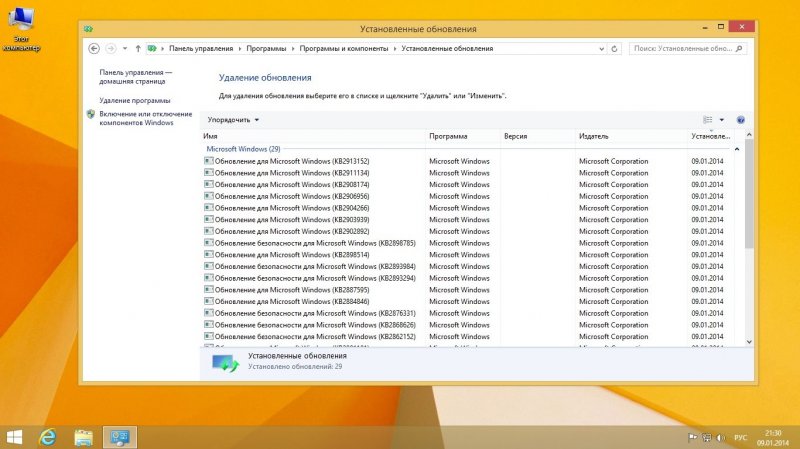Refresh the installed updates list
The height and width of the screenshot is (449, 800).
coord(614,49)
